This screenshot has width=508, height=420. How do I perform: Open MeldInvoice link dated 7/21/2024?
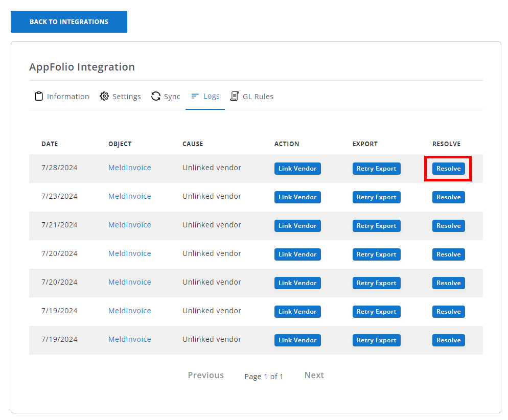tap(129, 225)
